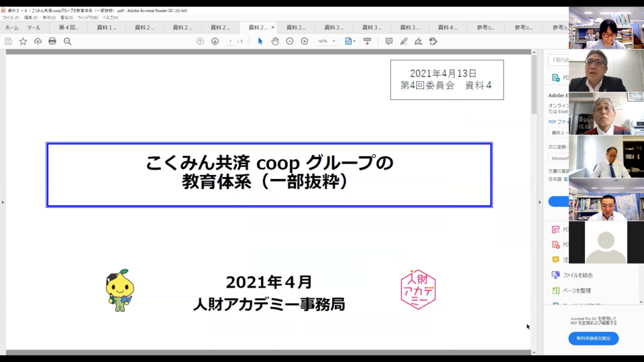Open the Microsoft convert-to format dropdown
Viewport: 644px width, 362px height.
[559, 158]
